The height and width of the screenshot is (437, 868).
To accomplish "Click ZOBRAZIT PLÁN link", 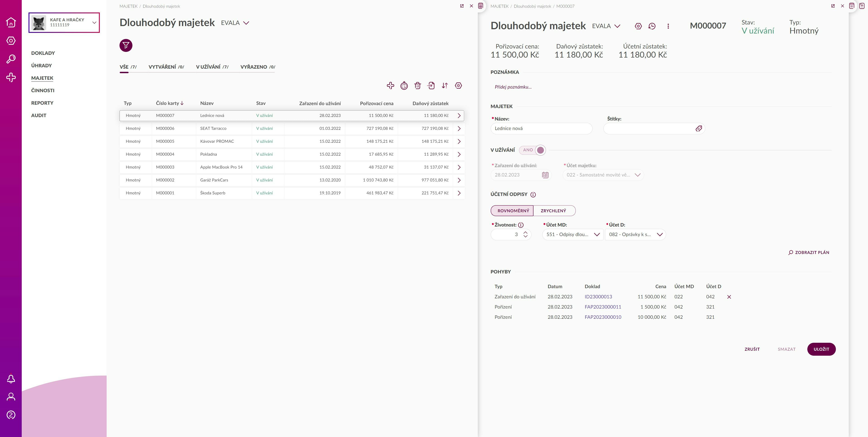I will pyautogui.click(x=809, y=253).
